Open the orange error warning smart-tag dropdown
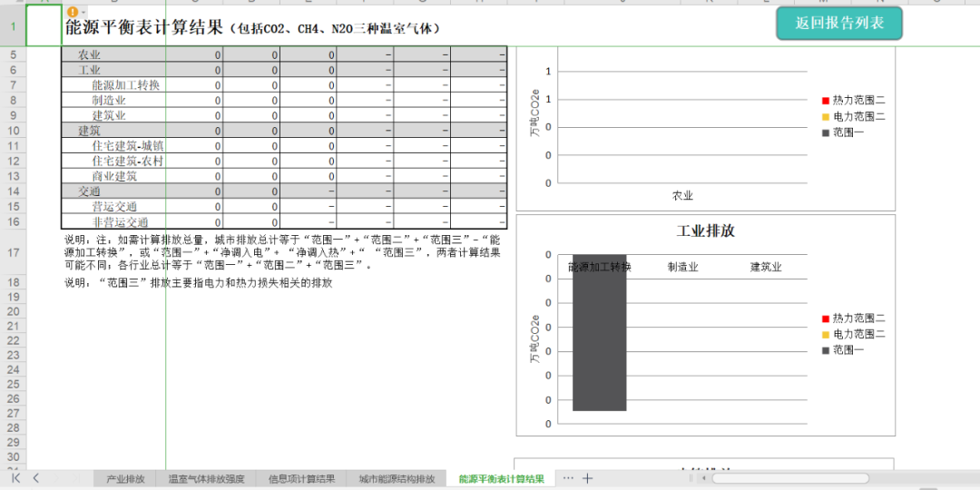This screenshot has height=490, width=980. pyautogui.click(x=76, y=12)
